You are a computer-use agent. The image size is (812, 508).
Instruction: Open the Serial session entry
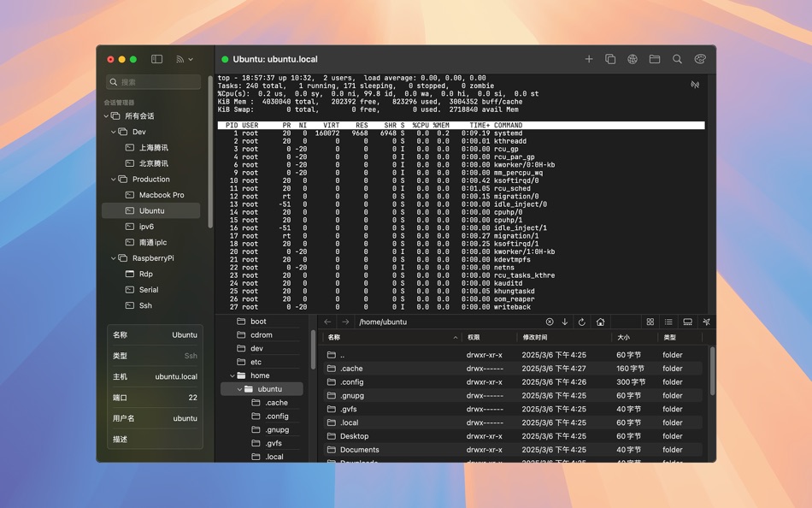point(150,290)
